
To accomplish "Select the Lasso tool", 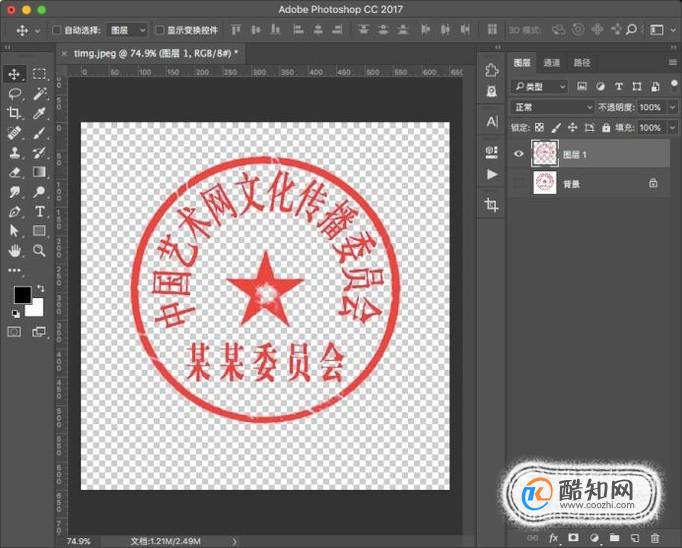I will coord(14,94).
